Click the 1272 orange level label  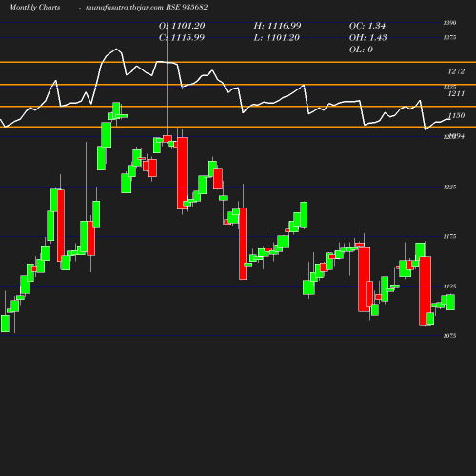pyautogui.click(x=456, y=71)
